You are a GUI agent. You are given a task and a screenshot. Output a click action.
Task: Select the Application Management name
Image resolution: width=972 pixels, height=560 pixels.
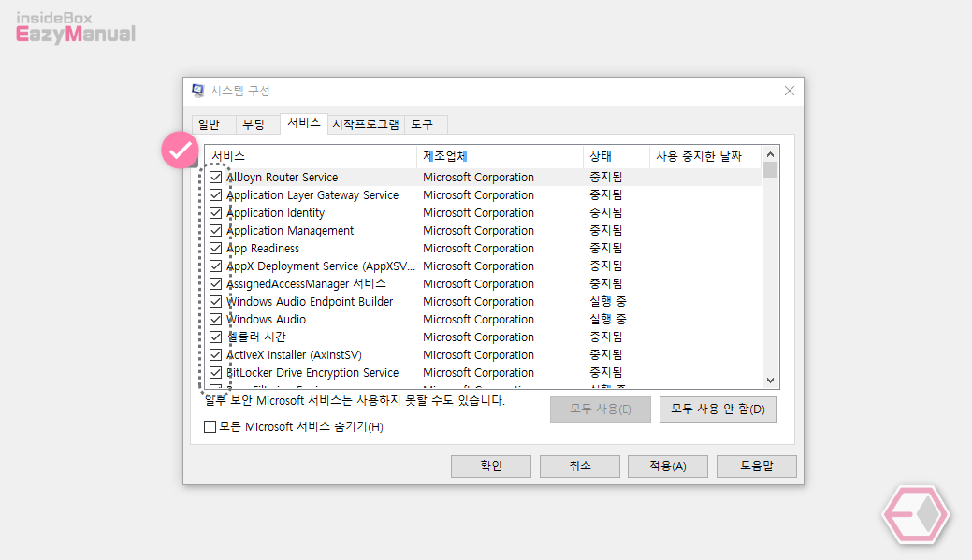290,231
